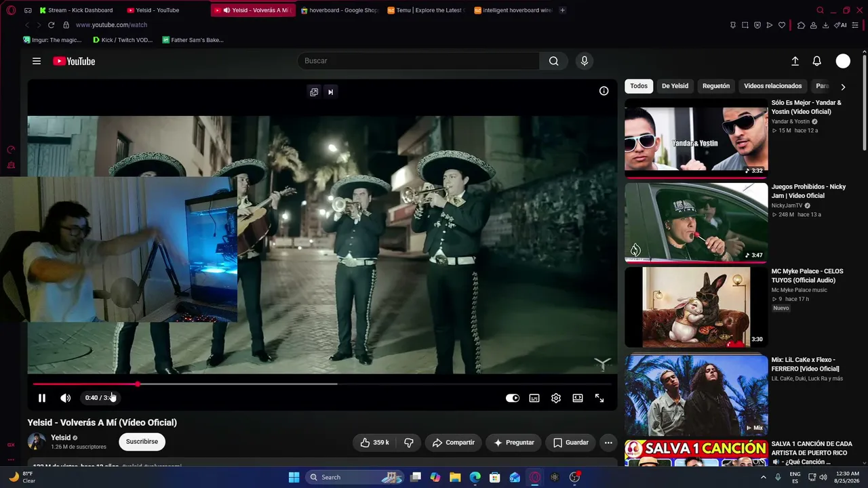Click the Windows taskbar Search box

coord(355,477)
